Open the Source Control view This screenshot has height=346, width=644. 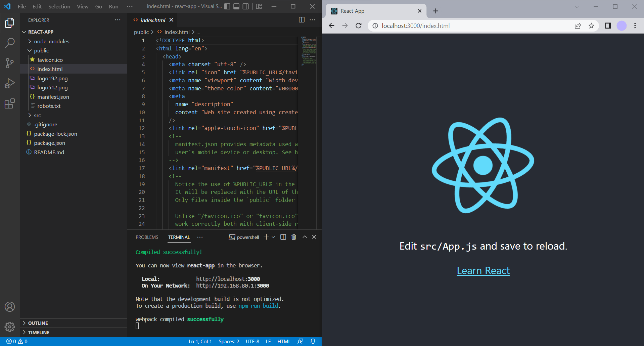click(10, 63)
